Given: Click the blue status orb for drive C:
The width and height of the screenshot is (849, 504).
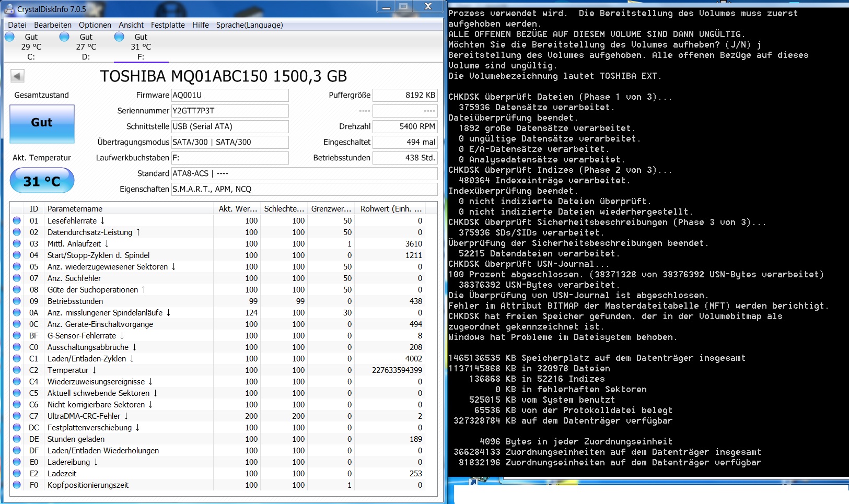Looking at the screenshot, I should 9,37.
